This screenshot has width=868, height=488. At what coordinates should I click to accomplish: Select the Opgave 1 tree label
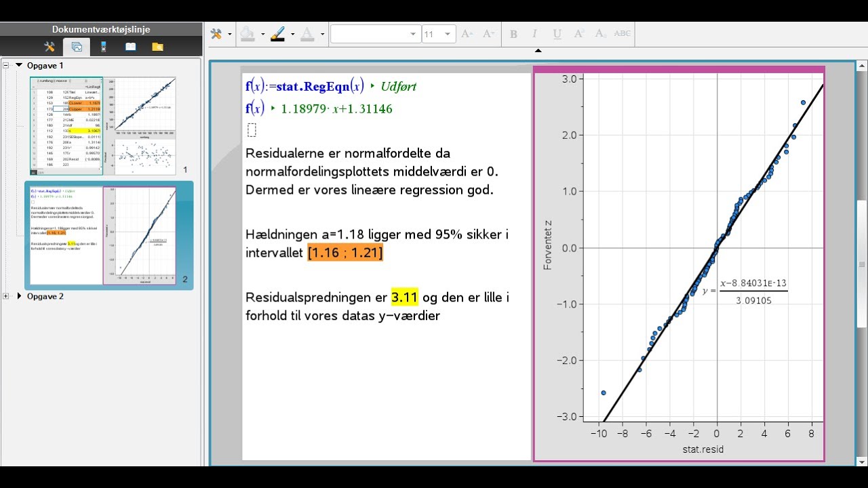[45, 66]
